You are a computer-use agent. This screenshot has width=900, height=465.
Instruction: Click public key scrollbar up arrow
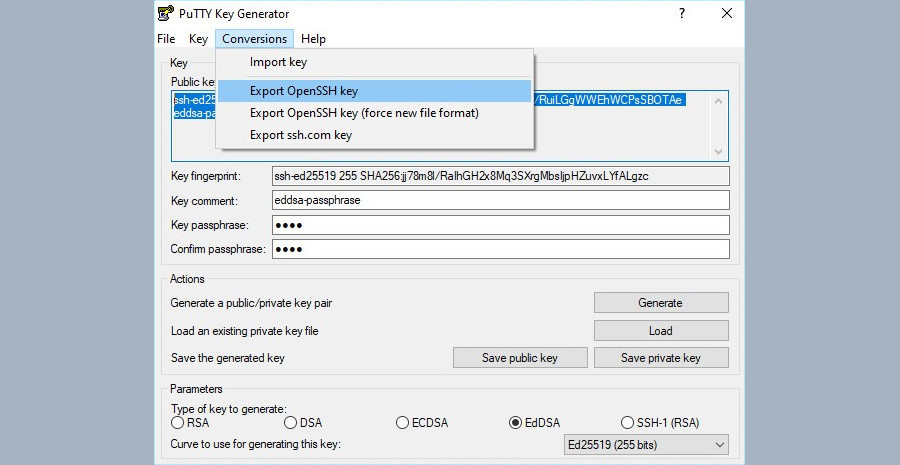[x=719, y=101]
